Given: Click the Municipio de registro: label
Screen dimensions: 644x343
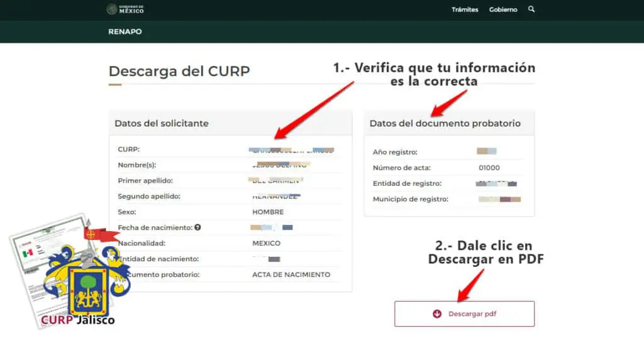Looking at the screenshot, I should click(x=410, y=199).
